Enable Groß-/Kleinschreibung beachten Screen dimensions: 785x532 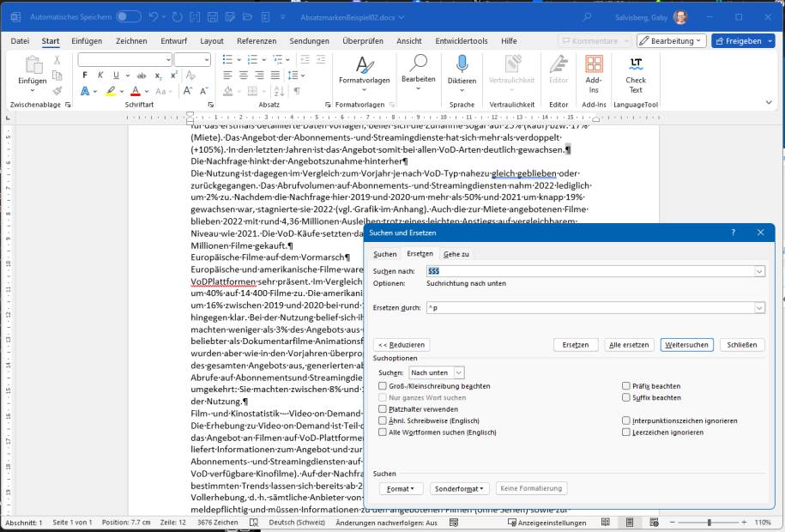coord(382,385)
